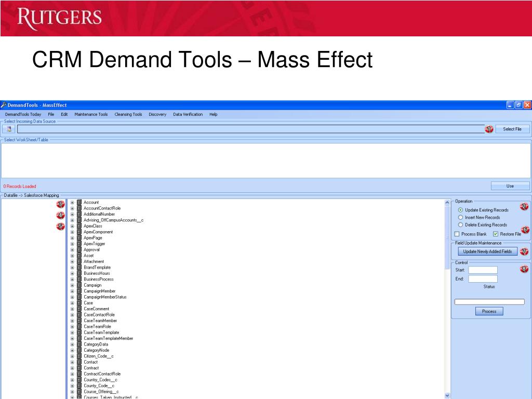This screenshot has height=399, width=532.
Task: Click the object icon next to Campaign
Action: pyautogui.click(x=79, y=285)
